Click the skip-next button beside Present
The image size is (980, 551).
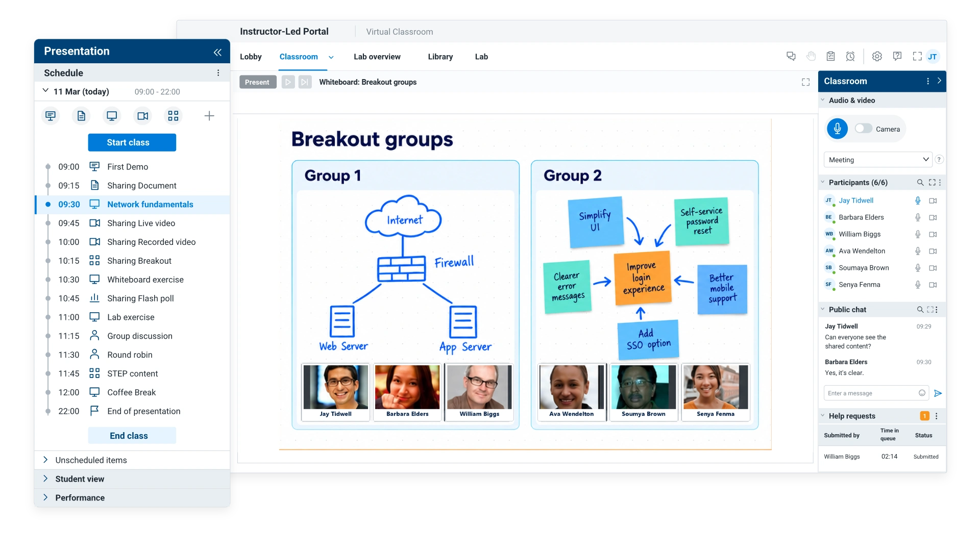[x=305, y=82]
